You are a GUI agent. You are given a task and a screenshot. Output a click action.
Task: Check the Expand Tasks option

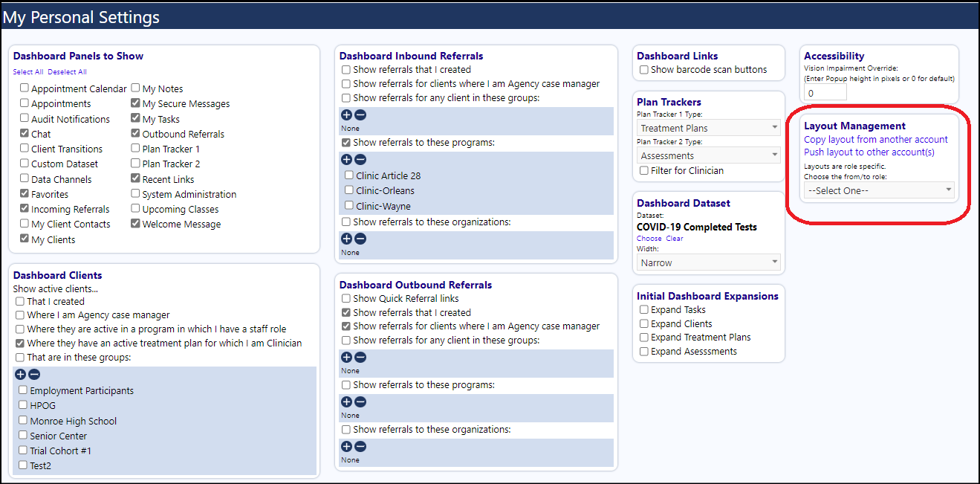(644, 310)
